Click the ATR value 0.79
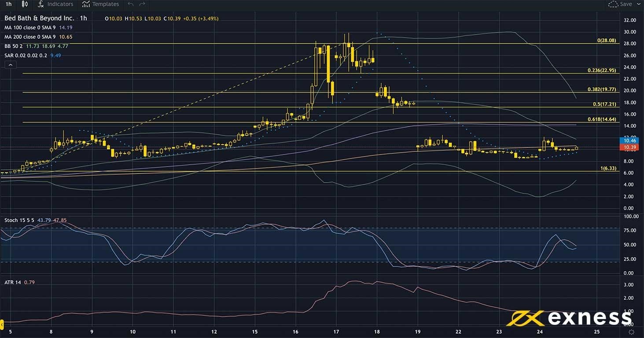The width and height of the screenshot is (644, 338). coord(29,282)
